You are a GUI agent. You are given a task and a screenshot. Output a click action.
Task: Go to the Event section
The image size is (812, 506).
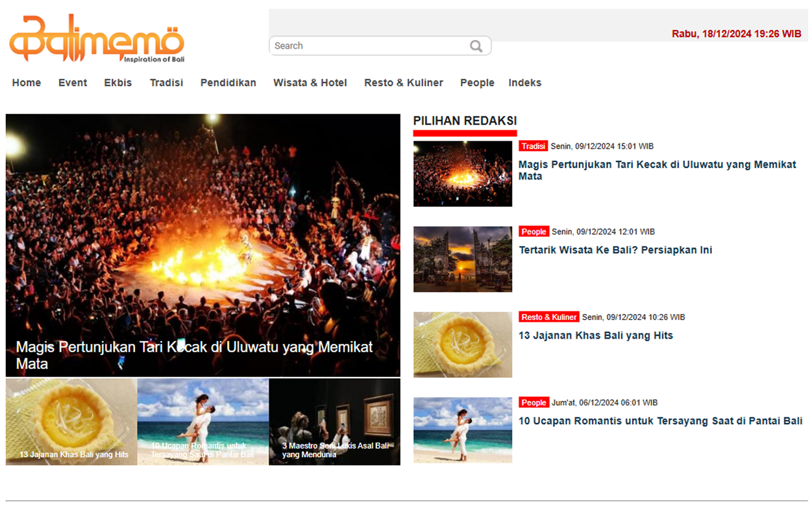(x=73, y=83)
